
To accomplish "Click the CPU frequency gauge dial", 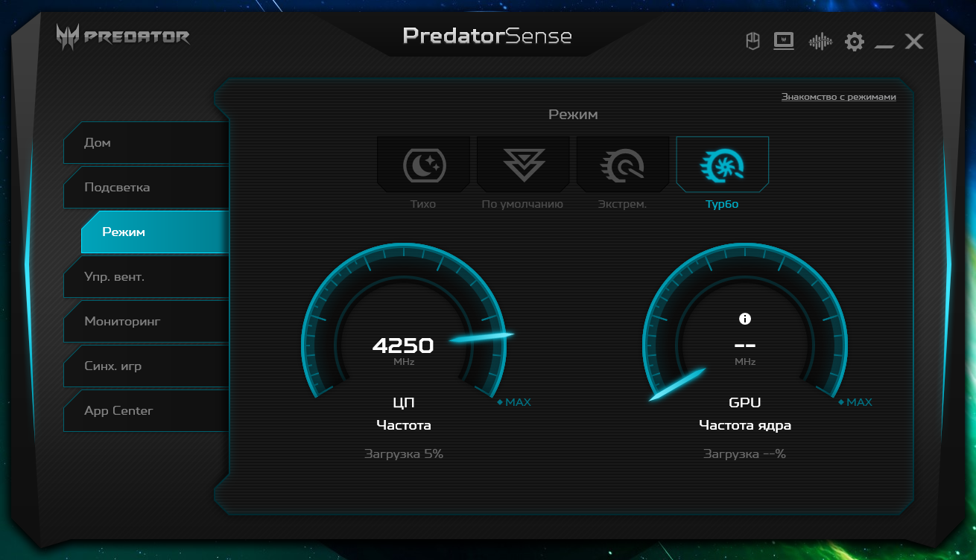I will [x=404, y=320].
